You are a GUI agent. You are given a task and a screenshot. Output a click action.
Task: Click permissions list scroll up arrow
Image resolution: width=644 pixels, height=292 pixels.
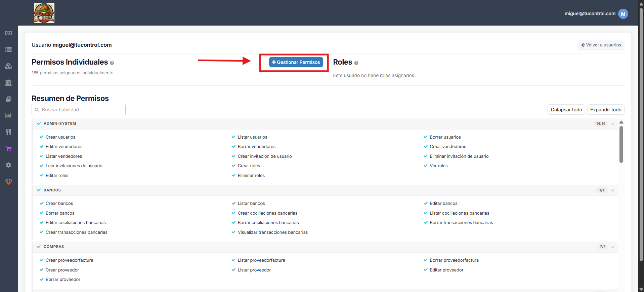pyautogui.click(x=621, y=122)
